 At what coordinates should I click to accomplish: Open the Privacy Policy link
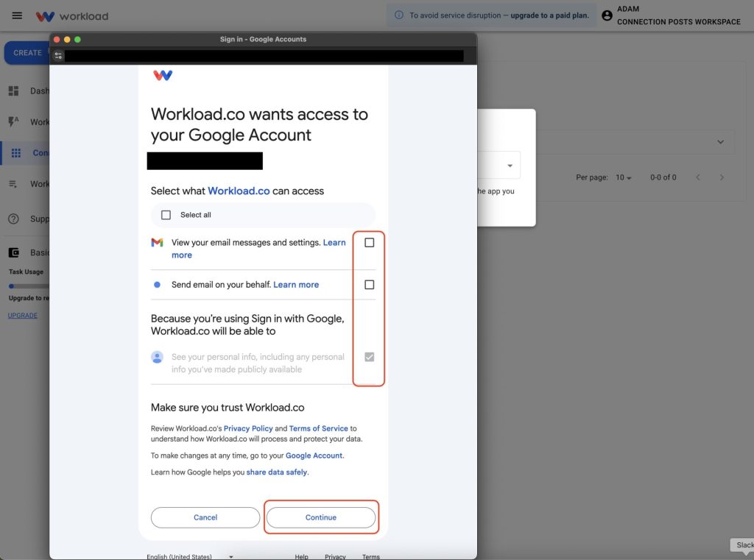coord(248,428)
